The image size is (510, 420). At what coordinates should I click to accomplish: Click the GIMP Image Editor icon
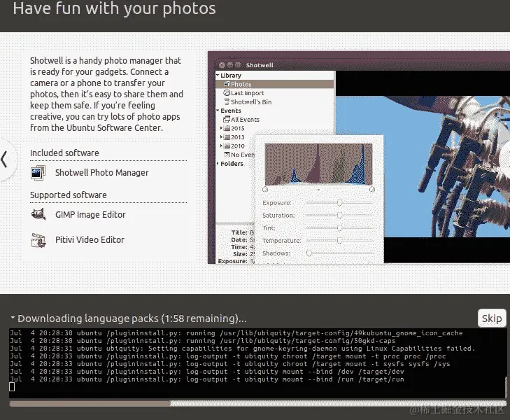click(38, 215)
